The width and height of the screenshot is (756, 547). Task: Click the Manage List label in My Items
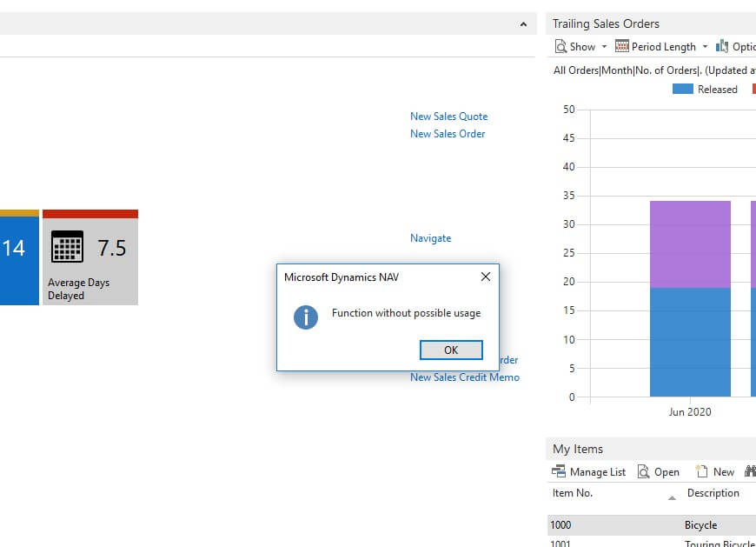coord(597,471)
